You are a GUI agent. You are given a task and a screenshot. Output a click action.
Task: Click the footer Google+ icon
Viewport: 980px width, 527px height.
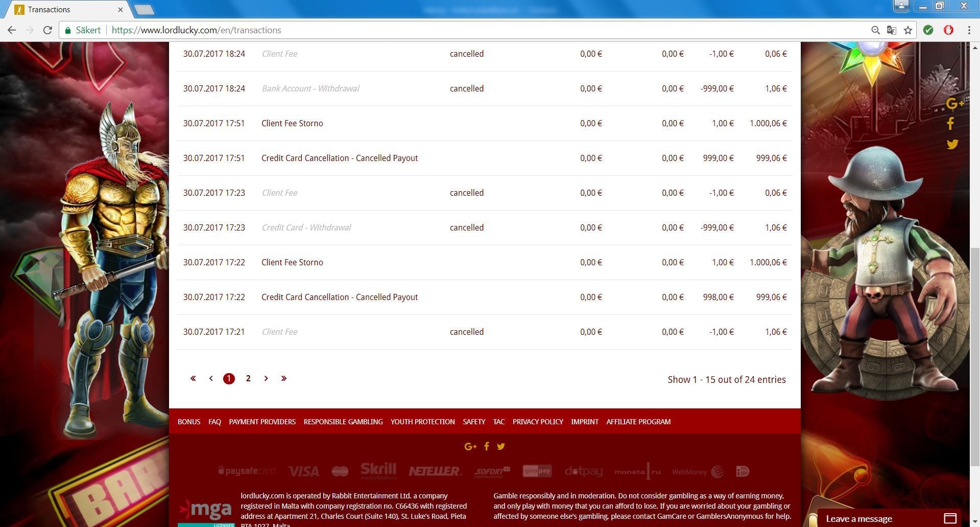[x=470, y=446]
